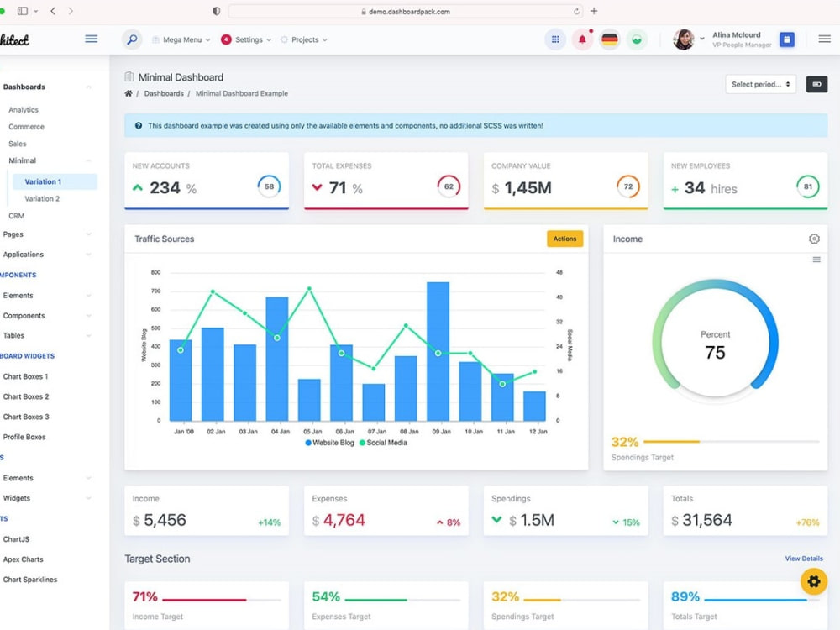Reload the page using the refresh icon
The image size is (840, 630).
pos(576,11)
